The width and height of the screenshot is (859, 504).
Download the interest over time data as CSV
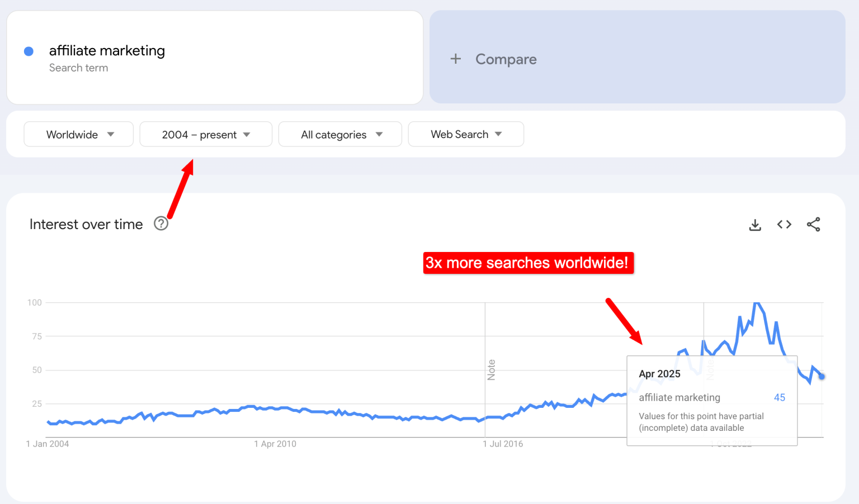(x=755, y=224)
